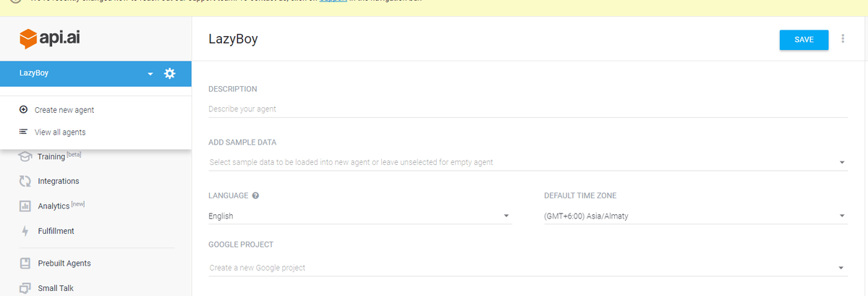The image size is (868, 296).
Task: Click the Analytics chart icon
Action: click(25, 206)
